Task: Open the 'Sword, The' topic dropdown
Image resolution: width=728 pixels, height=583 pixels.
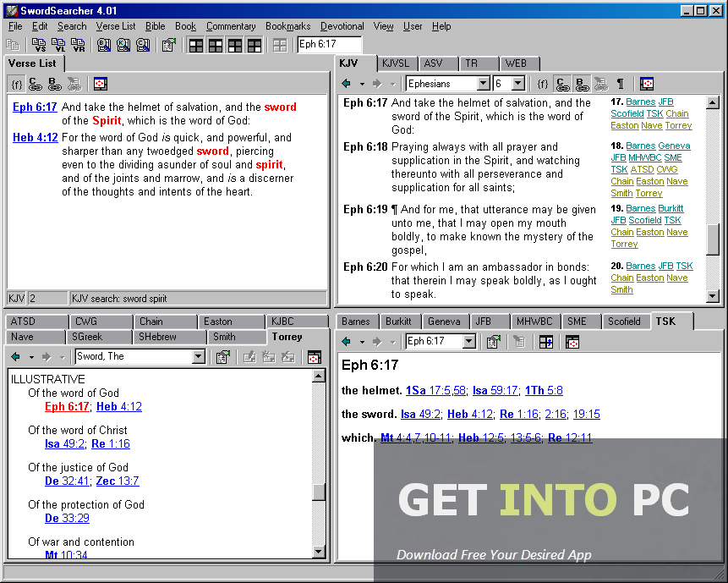Action: coord(199,356)
